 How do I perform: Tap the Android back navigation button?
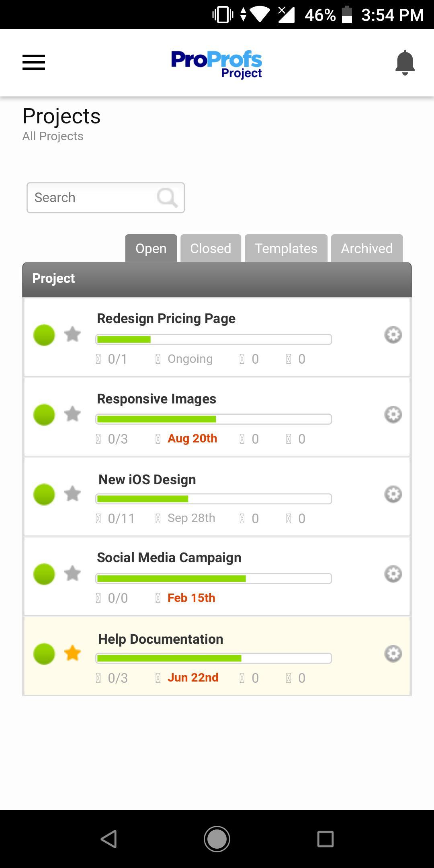tap(108, 839)
